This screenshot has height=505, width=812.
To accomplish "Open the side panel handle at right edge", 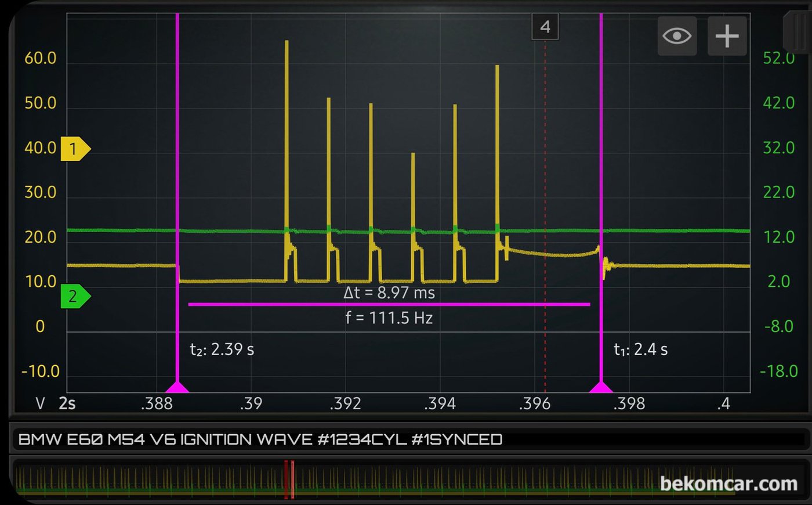I will pos(796,32).
